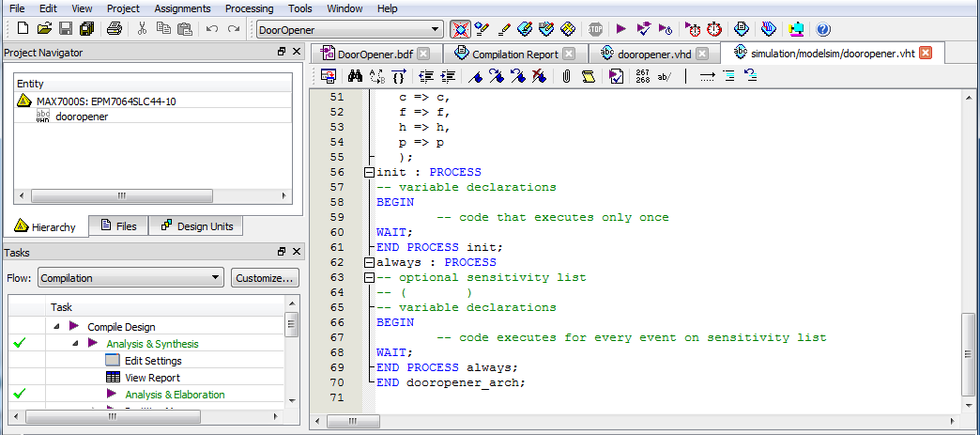Click Find matching delimiter braces icon
980x435 pixels.
point(399,76)
